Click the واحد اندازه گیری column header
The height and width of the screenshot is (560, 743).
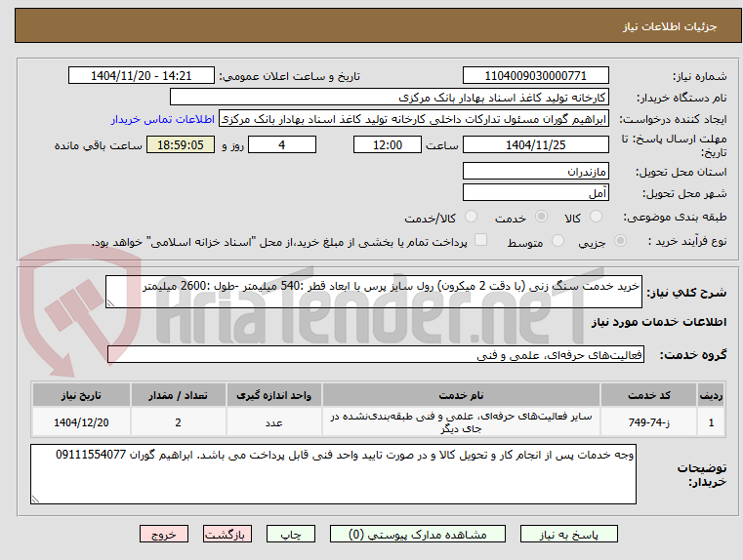(x=274, y=395)
